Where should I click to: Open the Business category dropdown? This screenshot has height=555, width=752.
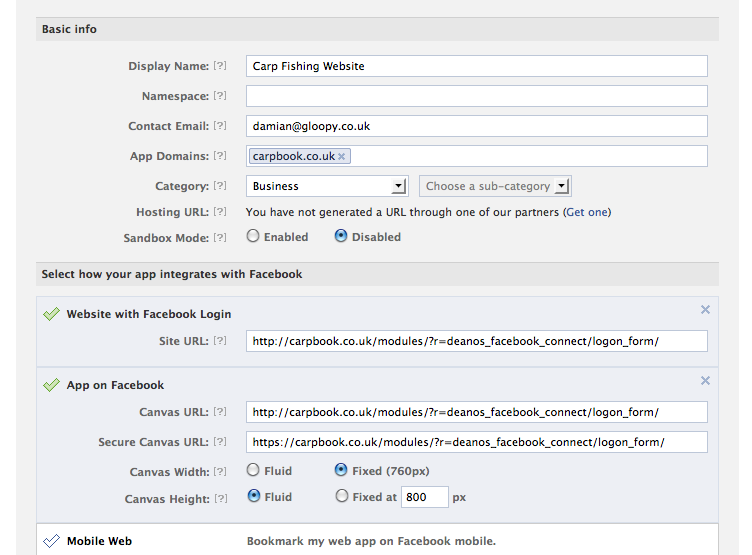(326, 186)
